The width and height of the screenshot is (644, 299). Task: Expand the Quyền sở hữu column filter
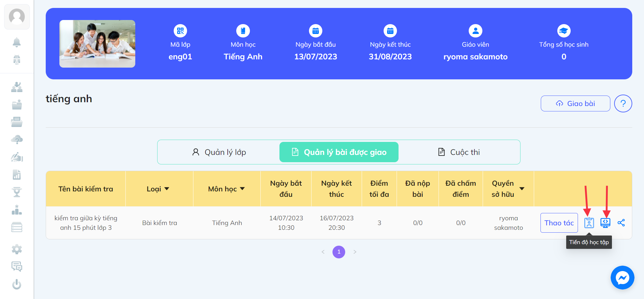(522, 189)
